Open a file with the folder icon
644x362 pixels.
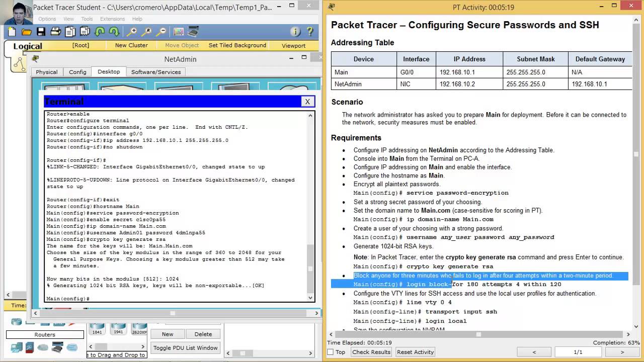pyautogui.click(x=27, y=32)
